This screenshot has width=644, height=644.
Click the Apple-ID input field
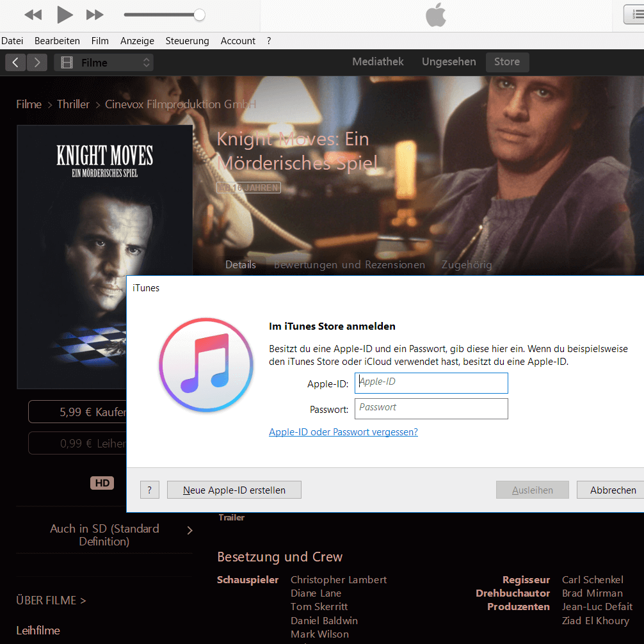pos(431,383)
